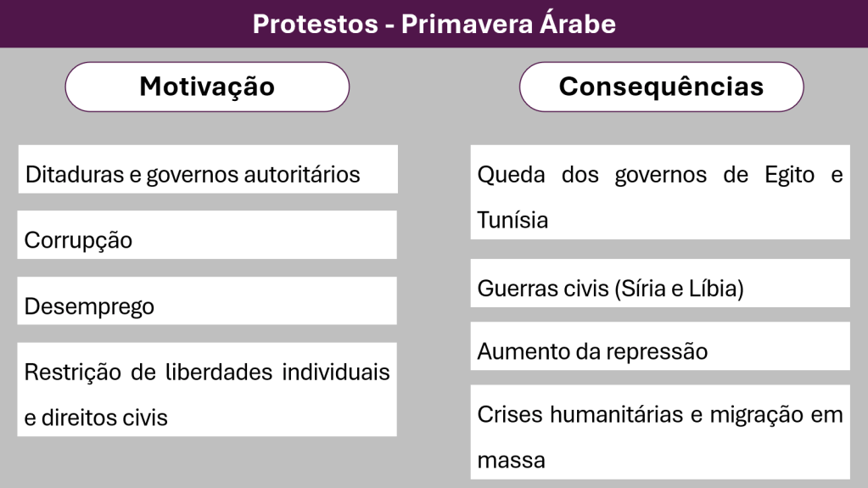Click the Consequências rounded heading button
The height and width of the screenshot is (488, 868).
(x=661, y=87)
